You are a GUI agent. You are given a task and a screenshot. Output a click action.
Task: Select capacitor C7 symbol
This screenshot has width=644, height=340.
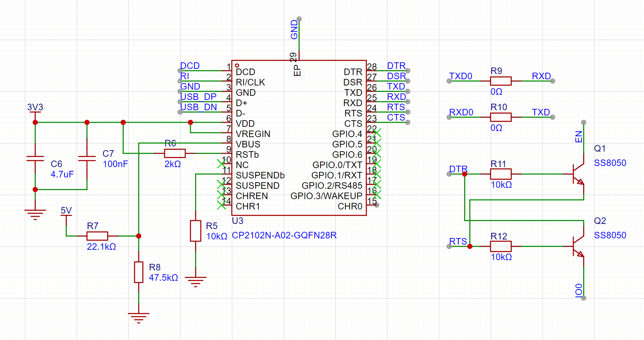pyautogui.click(x=87, y=158)
